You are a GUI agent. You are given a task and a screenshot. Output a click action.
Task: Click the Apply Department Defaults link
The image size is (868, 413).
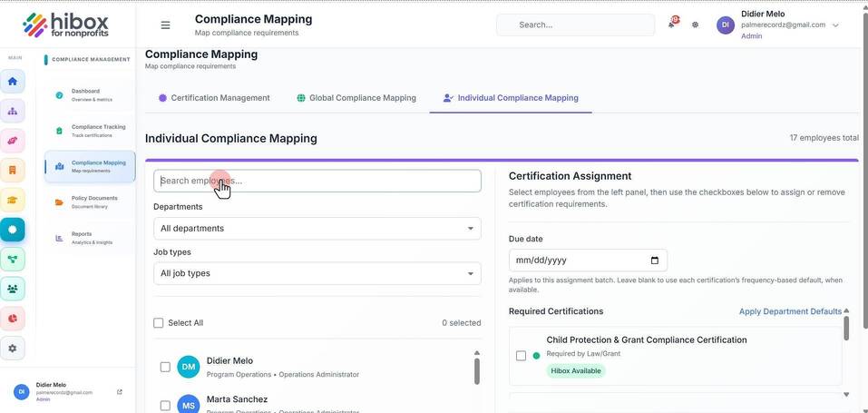[790, 311]
